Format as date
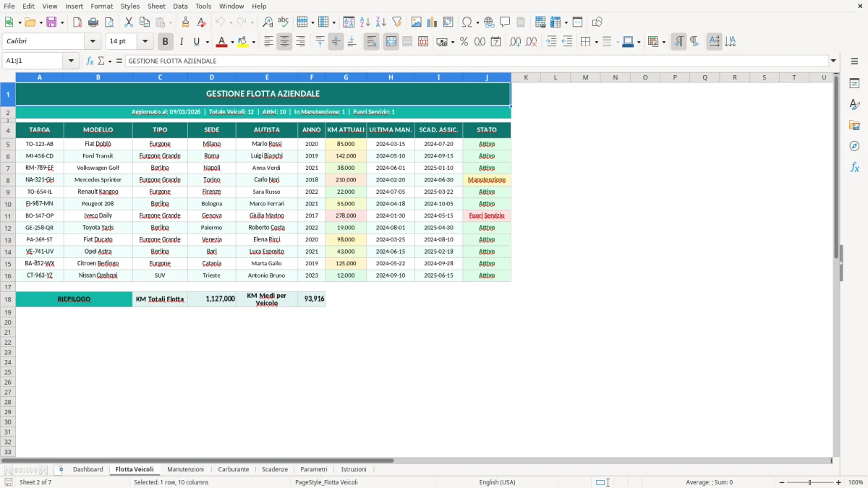868x488 pixels. pos(495,42)
